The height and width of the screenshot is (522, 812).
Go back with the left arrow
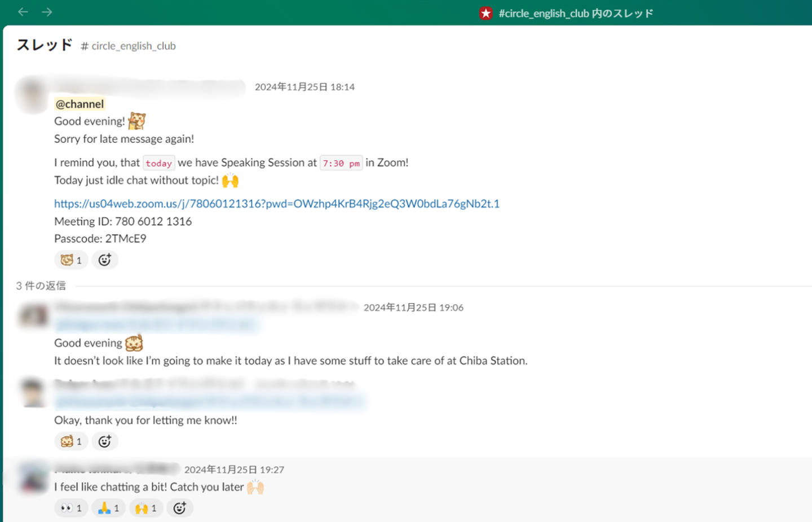(x=23, y=12)
